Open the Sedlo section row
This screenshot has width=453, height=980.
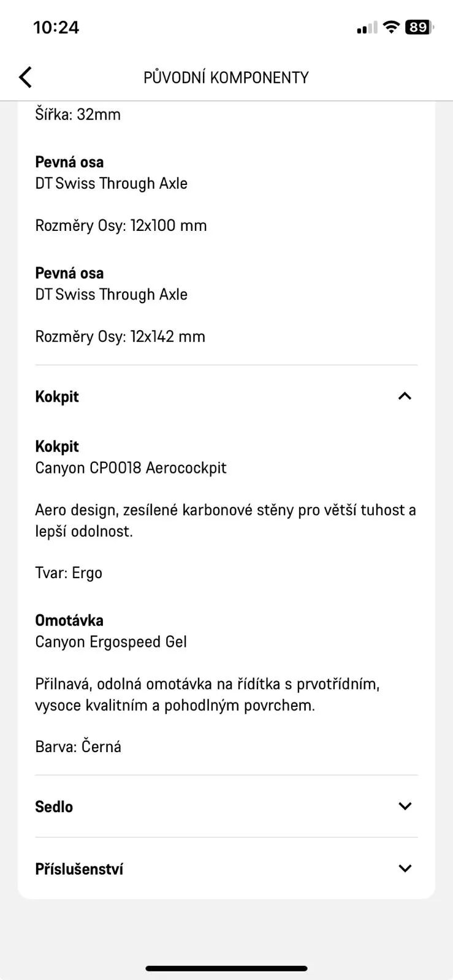tap(226, 807)
